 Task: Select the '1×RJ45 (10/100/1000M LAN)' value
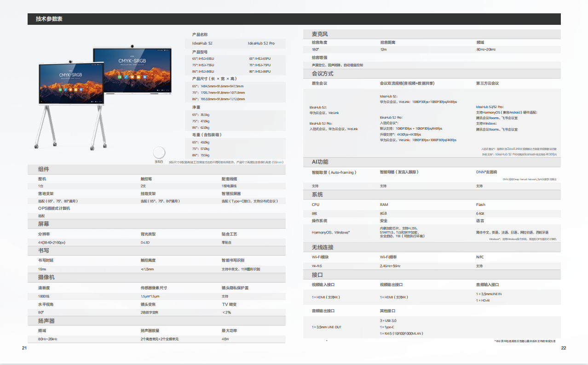[x=402, y=333]
